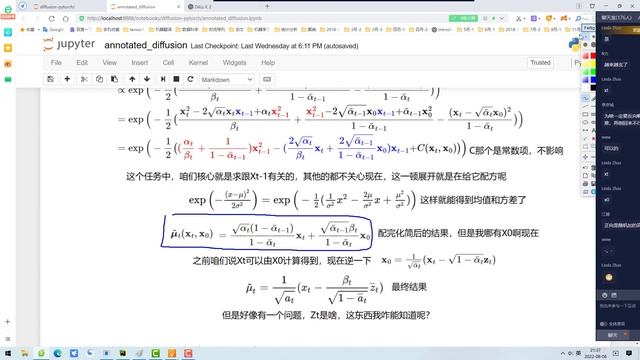The width and height of the screenshot is (640, 360).
Task: Click the Jupyter logo
Action: coord(69,44)
